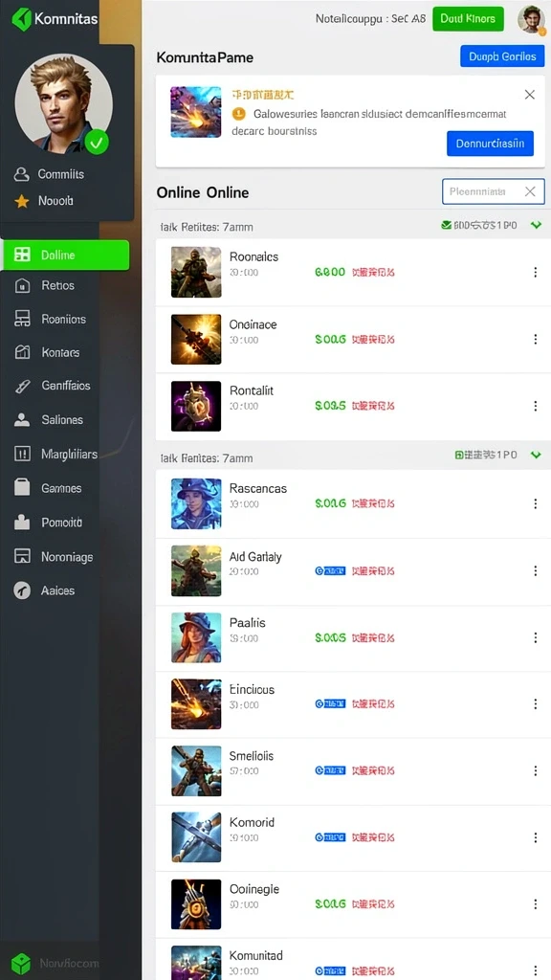The width and height of the screenshot is (551, 980).
Task: Open the Rascancas game thumbnail
Action: [196, 503]
